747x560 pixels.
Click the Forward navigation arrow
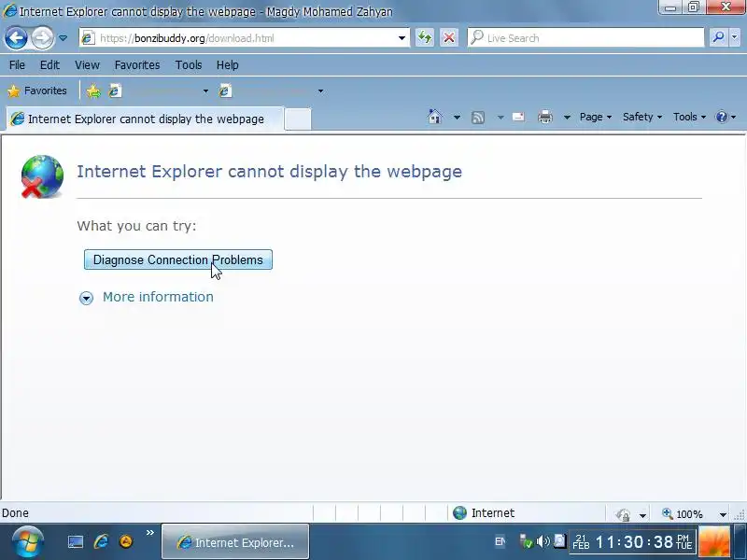point(42,38)
